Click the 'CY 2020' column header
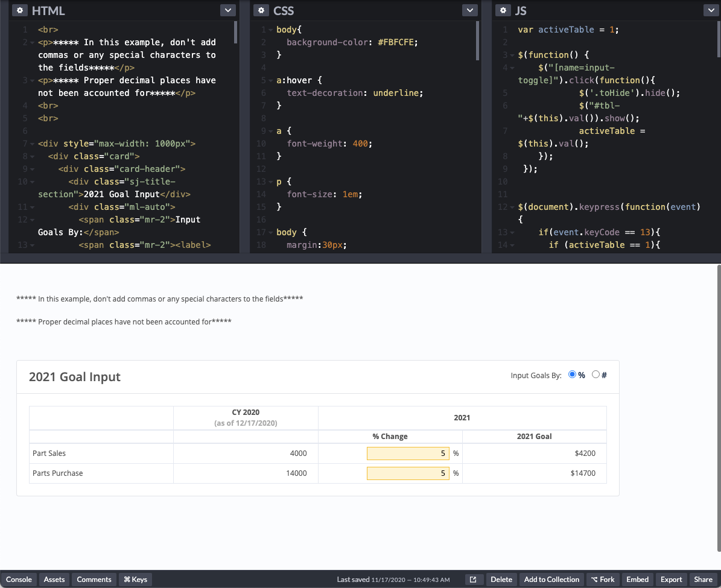The height and width of the screenshot is (588, 721). pyautogui.click(x=246, y=413)
